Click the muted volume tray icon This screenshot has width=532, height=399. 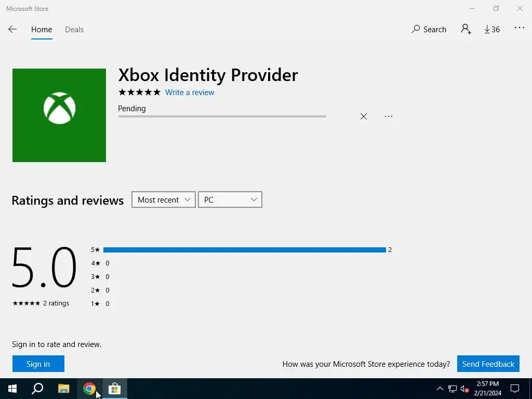pyautogui.click(x=465, y=389)
